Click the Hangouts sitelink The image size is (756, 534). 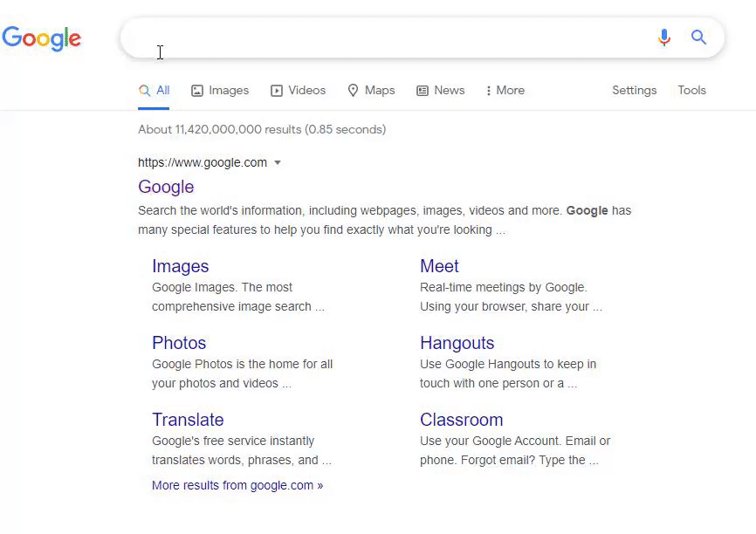coord(457,343)
